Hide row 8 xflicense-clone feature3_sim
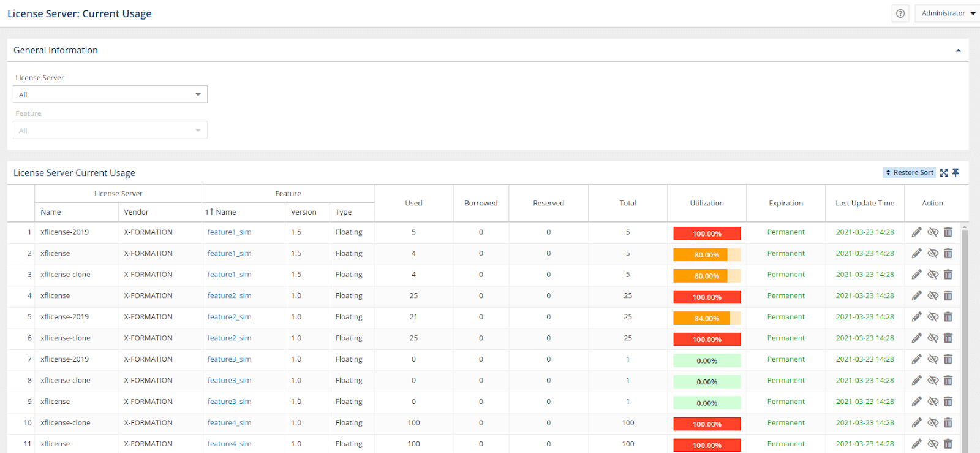The image size is (980, 453). tap(933, 380)
